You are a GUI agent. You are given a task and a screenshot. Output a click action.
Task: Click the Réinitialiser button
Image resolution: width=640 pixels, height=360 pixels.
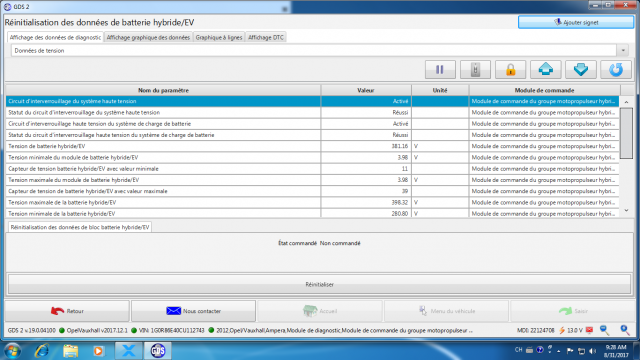[320, 284]
